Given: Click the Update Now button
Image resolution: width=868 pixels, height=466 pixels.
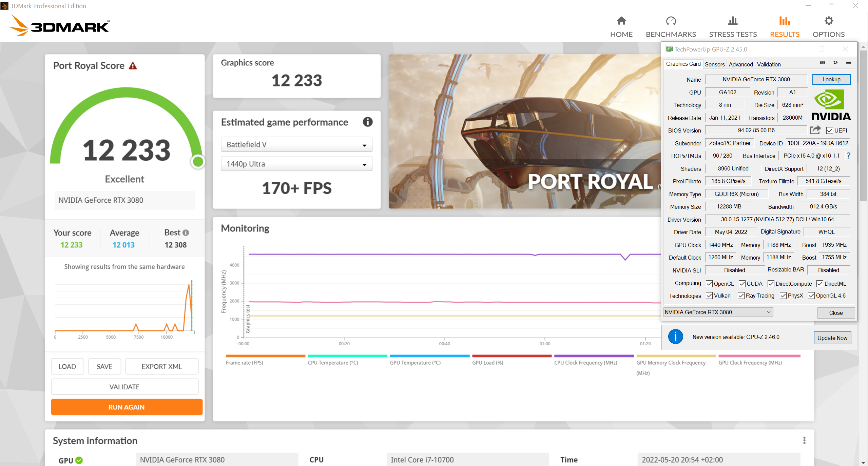Looking at the screenshot, I should coord(832,338).
